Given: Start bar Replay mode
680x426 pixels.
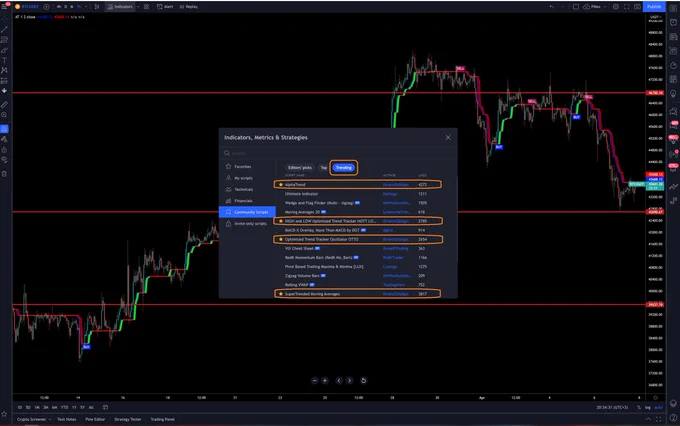Looking at the screenshot, I should point(189,7).
